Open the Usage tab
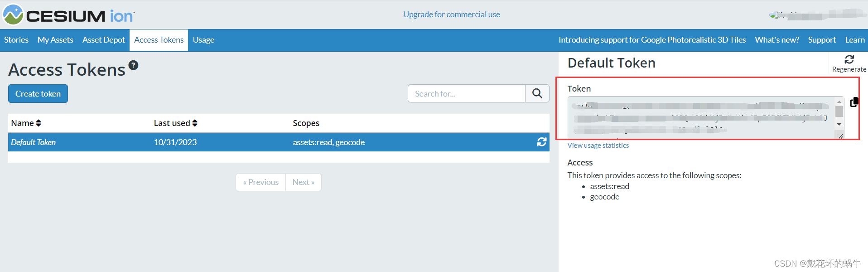Image resolution: width=868 pixels, height=272 pixels. pos(203,40)
